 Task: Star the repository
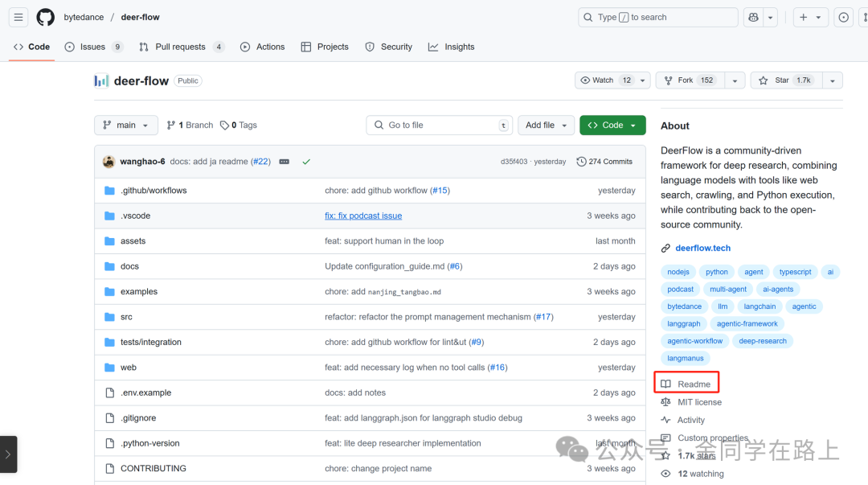(786, 80)
